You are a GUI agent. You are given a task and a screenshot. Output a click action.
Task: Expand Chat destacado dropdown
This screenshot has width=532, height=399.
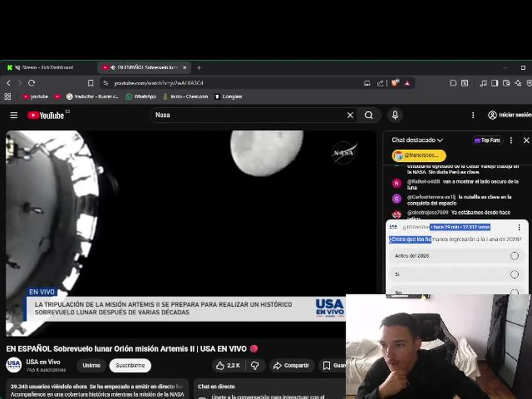tap(417, 140)
